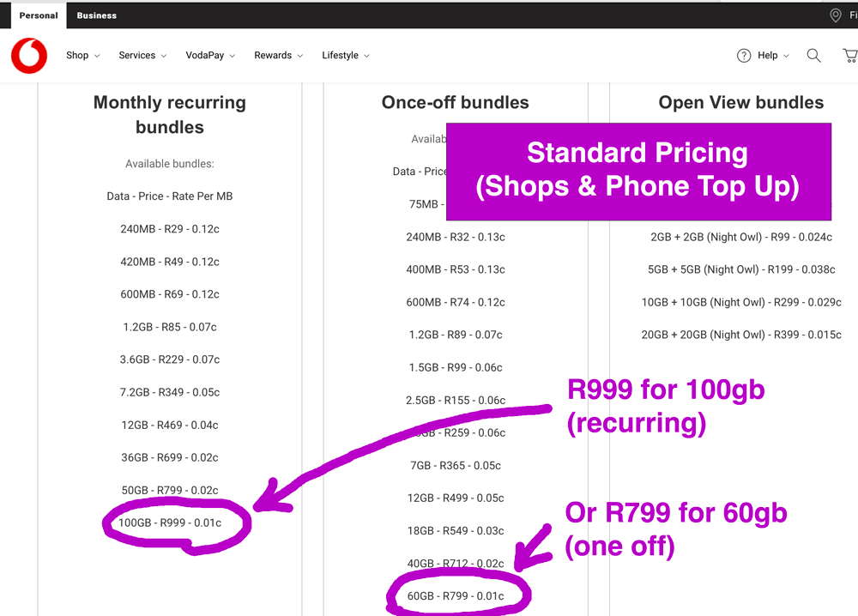This screenshot has height=616, width=858.
Task: Click the Help question mark icon
Action: pyautogui.click(x=743, y=55)
